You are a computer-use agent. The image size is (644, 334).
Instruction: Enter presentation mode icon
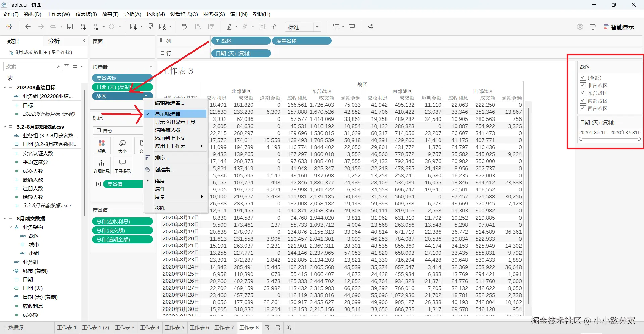[x=352, y=27]
